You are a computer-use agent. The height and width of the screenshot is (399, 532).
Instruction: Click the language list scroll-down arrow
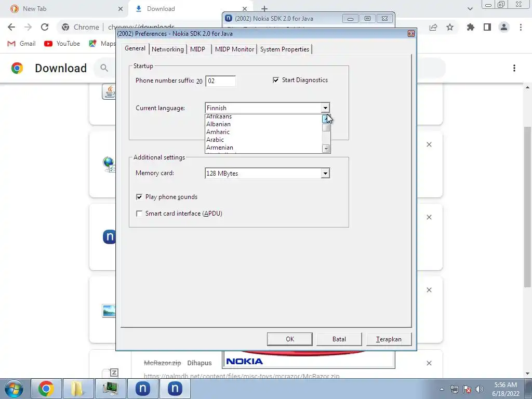[326, 149]
